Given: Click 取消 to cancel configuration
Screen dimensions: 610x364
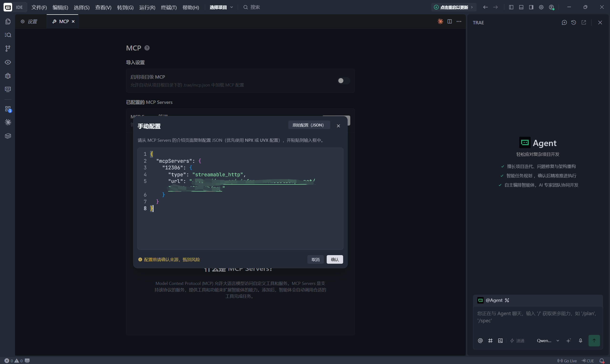Looking at the screenshot, I should [x=315, y=259].
